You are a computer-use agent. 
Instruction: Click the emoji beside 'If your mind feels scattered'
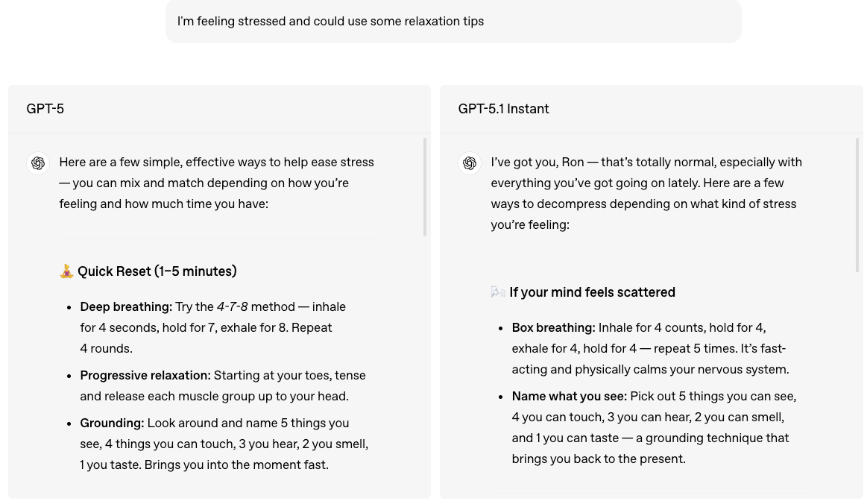click(498, 292)
